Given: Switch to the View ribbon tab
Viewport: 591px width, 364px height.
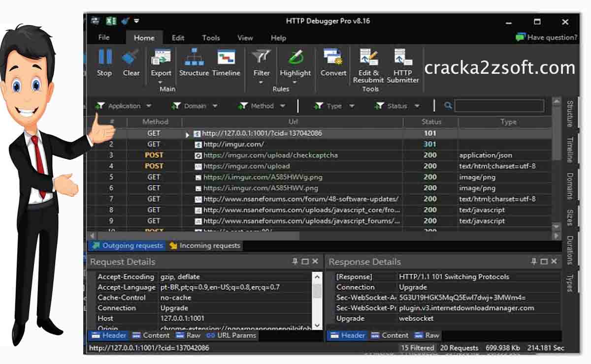Looking at the screenshot, I should coord(245,38).
